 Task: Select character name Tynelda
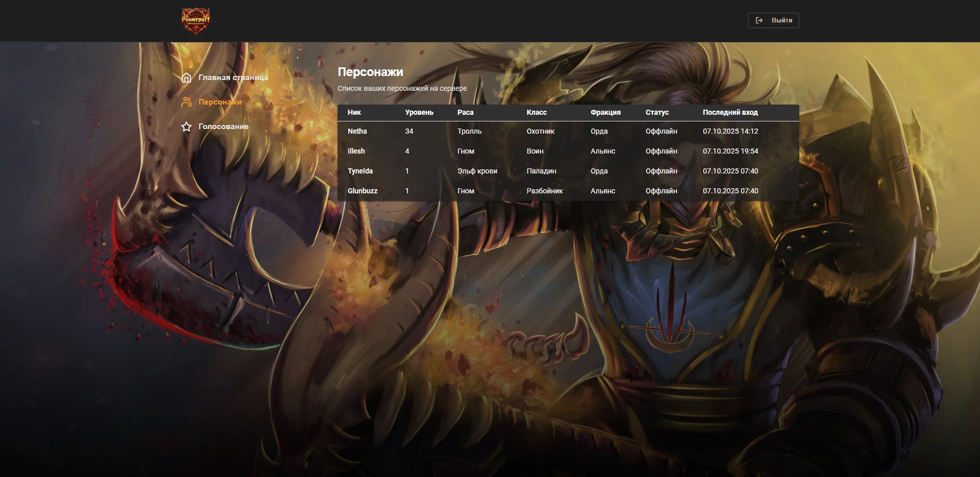(360, 171)
